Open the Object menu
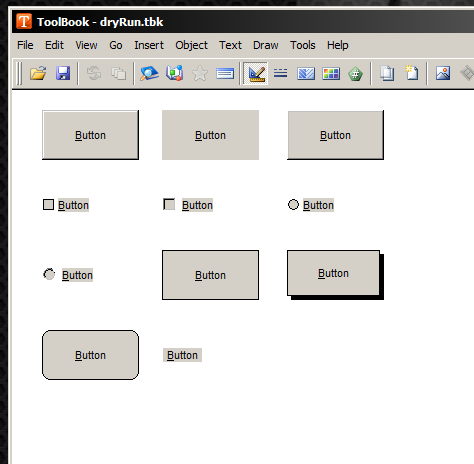The width and height of the screenshot is (474, 464). (x=191, y=45)
